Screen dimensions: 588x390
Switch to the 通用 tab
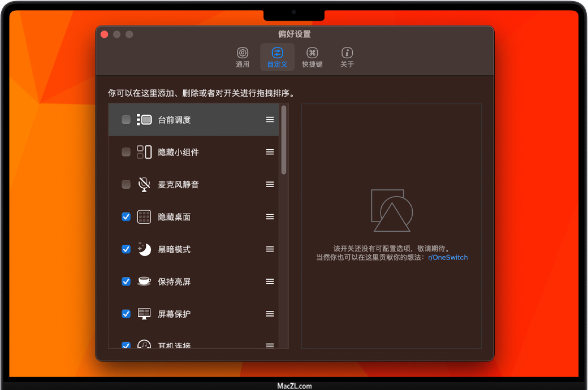[243, 57]
